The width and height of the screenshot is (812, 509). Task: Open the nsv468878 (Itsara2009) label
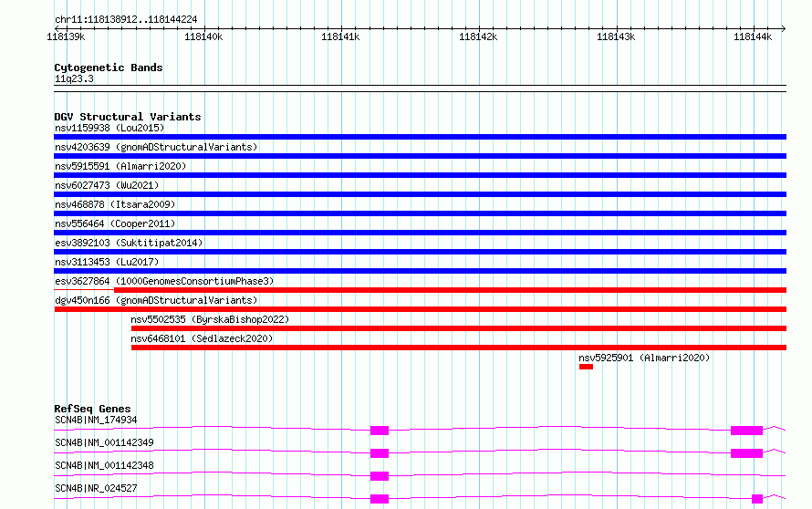pyautogui.click(x=115, y=204)
